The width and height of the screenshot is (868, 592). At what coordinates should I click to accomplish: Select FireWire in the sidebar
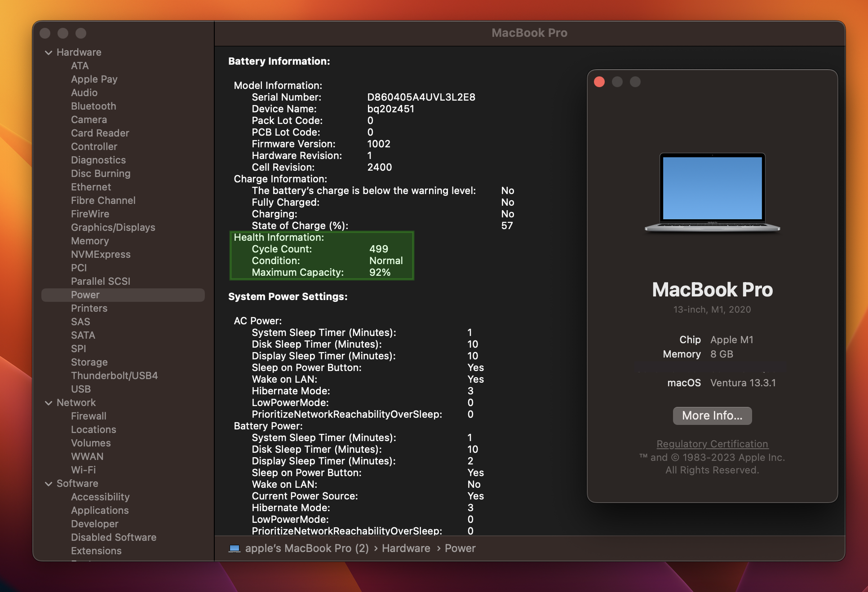[x=90, y=214]
